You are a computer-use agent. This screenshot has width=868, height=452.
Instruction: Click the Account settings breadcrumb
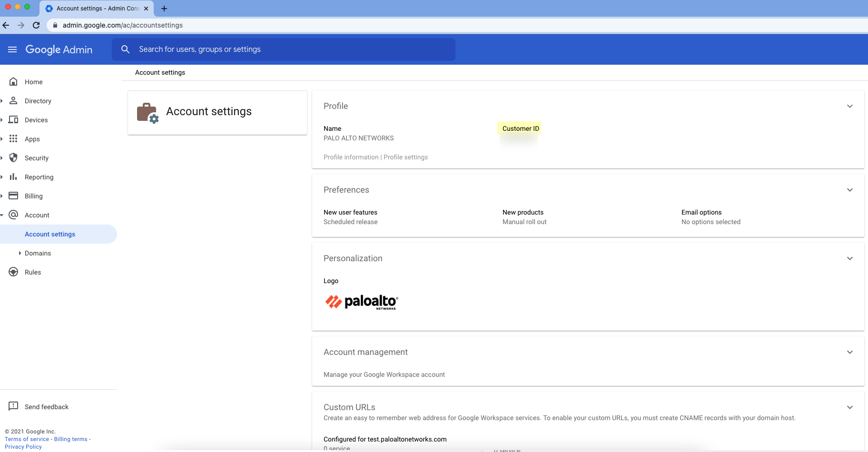(x=160, y=72)
